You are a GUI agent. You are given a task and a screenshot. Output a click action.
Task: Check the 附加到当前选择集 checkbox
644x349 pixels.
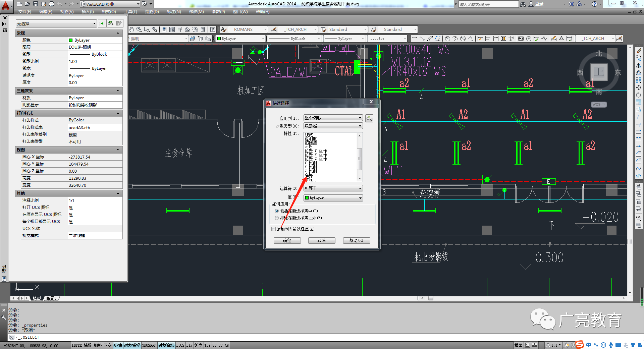pyautogui.click(x=273, y=229)
